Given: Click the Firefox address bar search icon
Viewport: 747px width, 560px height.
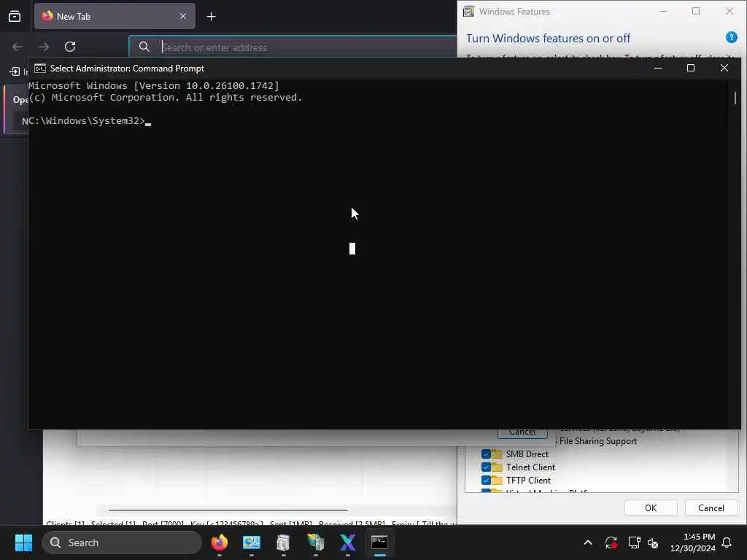Looking at the screenshot, I should pyautogui.click(x=144, y=47).
